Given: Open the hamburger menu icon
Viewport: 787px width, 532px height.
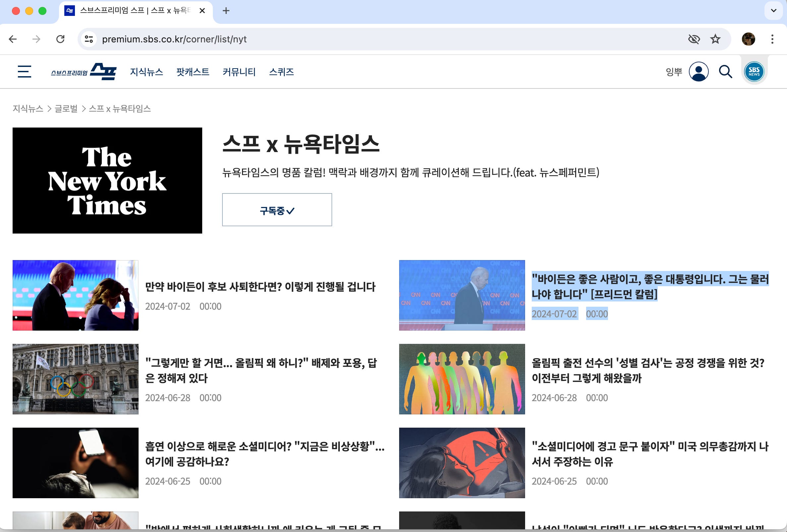Looking at the screenshot, I should click(25, 72).
